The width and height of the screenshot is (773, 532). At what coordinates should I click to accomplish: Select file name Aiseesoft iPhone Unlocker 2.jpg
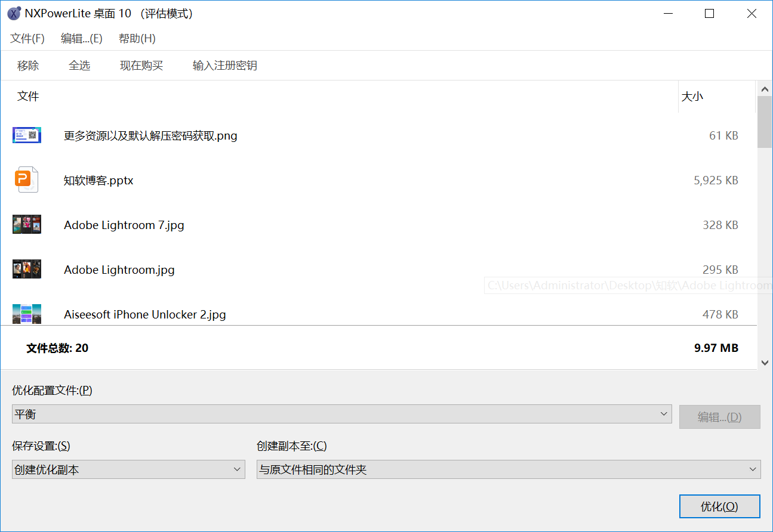[145, 315]
